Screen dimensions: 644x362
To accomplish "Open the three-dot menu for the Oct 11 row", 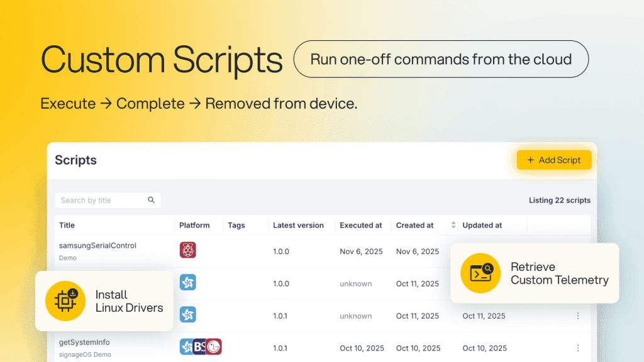I will pyautogui.click(x=578, y=315).
